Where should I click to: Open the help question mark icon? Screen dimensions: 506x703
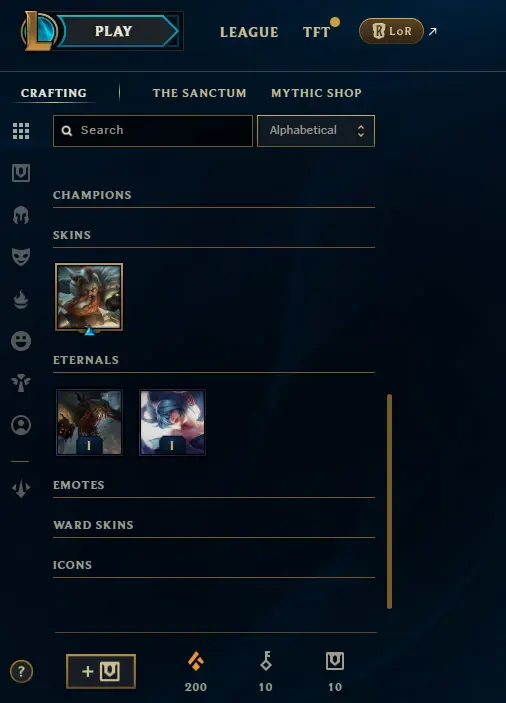pyautogui.click(x=21, y=671)
